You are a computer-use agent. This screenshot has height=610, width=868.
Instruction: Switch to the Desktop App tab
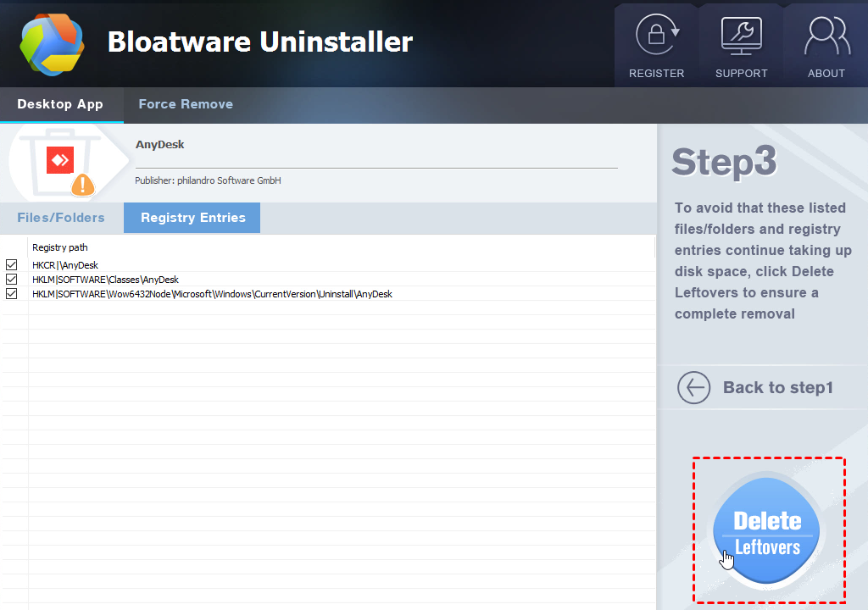pyautogui.click(x=60, y=104)
